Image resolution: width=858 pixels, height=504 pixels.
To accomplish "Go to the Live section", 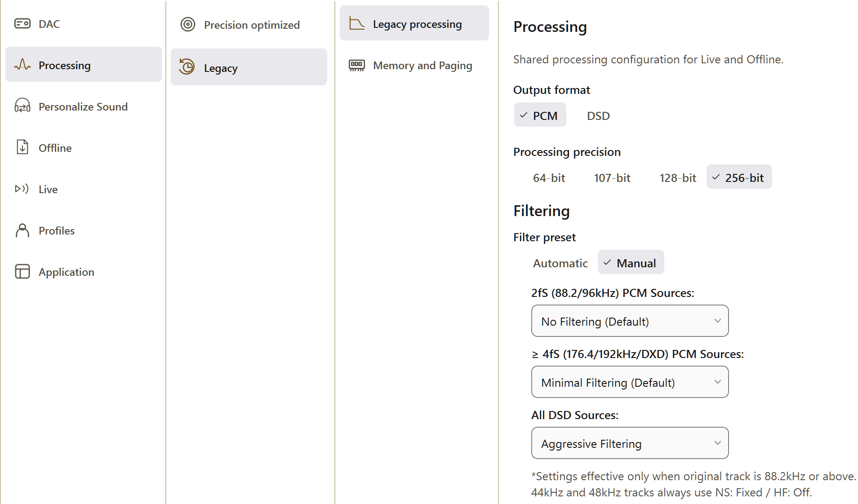I will [84, 189].
